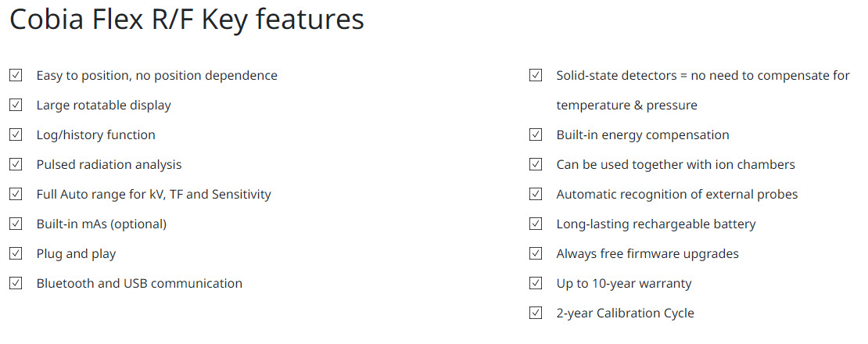Toggle checkbox beside ion chambers feature
Image resolution: width=868 pixels, height=344 pixels.
click(536, 165)
